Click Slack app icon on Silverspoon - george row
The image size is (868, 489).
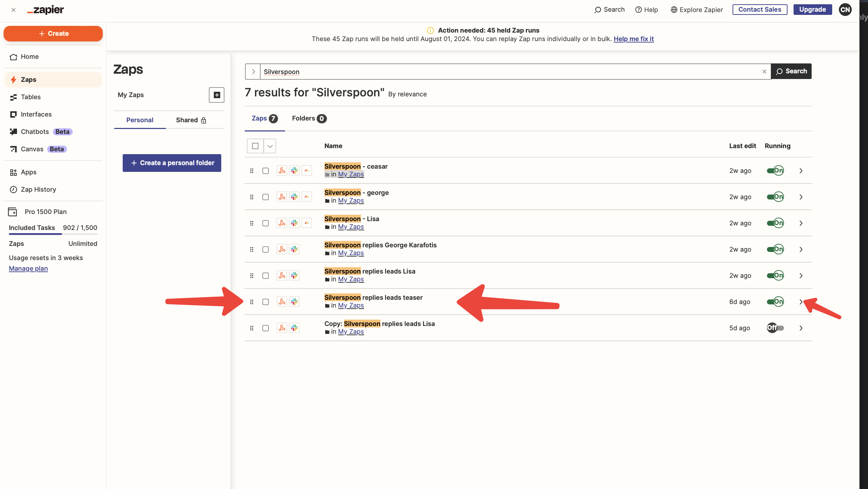[x=294, y=197]
